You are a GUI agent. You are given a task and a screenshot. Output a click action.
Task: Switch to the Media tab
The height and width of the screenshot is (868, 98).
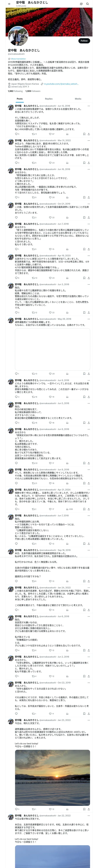(x=78, y=99)
